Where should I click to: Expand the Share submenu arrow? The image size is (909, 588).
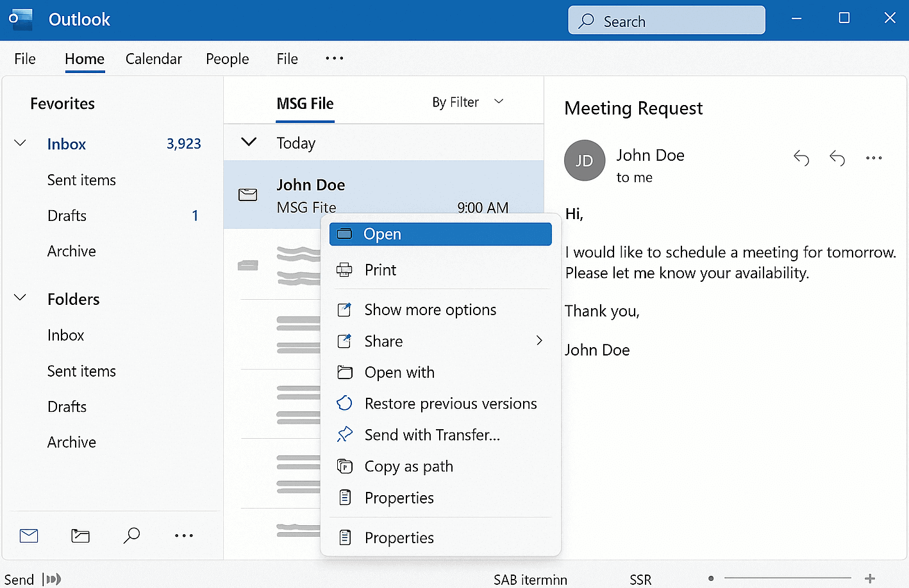point(539,341)
